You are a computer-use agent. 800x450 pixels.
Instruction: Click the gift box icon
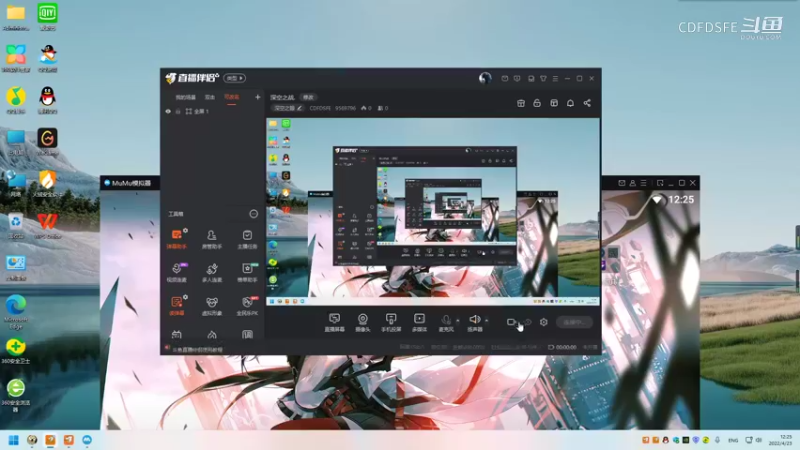pos(521,103)
